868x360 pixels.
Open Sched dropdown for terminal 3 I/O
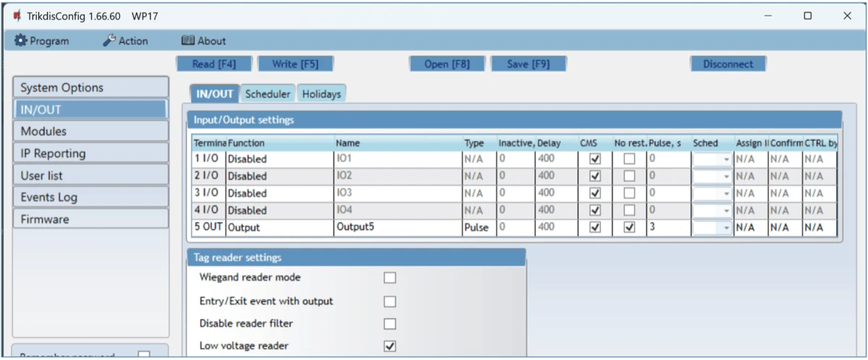726,193
